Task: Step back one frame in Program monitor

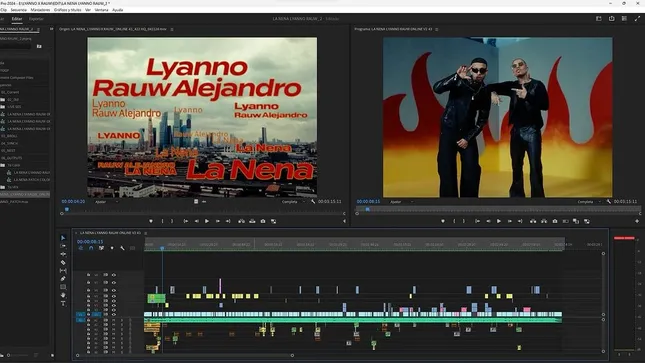Action: coord(488,221)
